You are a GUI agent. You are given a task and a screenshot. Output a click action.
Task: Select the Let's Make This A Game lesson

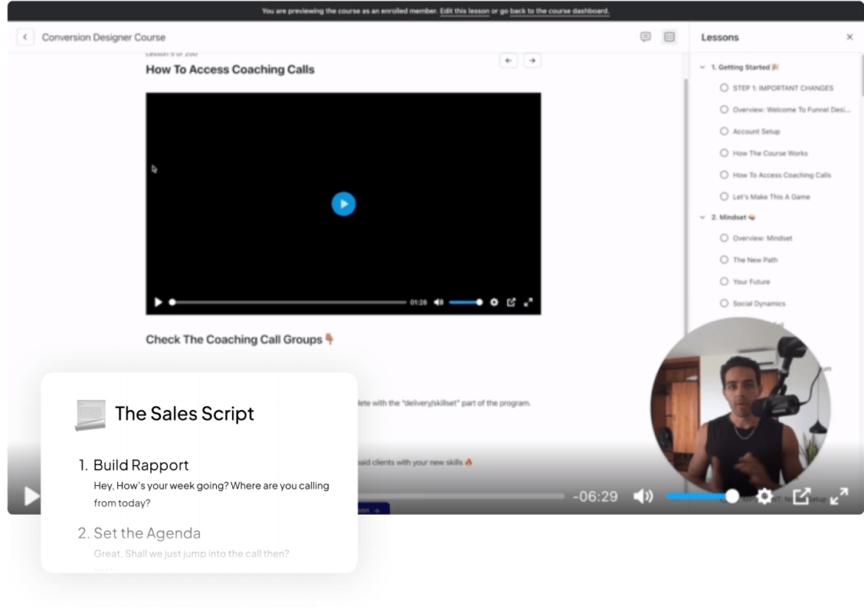770,197
